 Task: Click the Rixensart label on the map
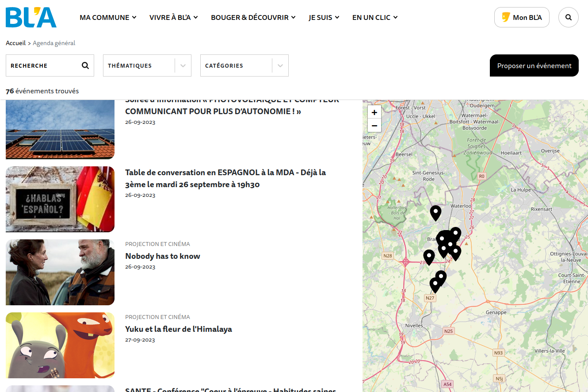click(x=542, y=209)
